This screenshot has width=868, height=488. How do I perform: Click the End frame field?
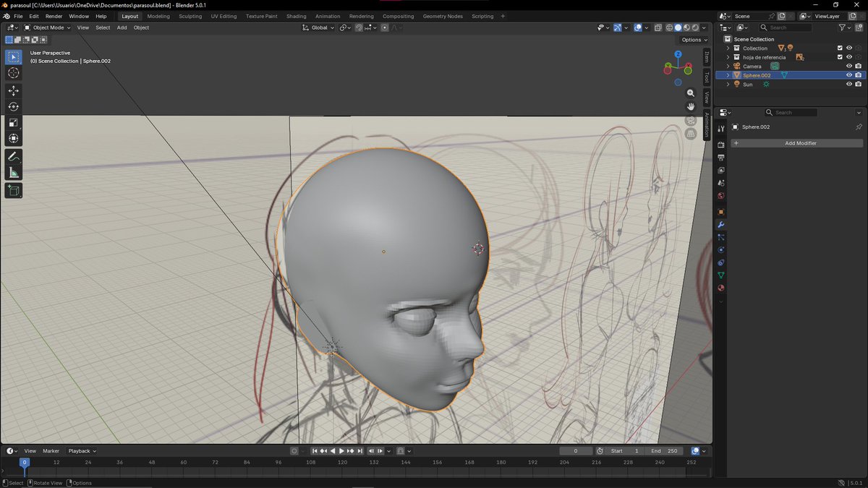pos(664,451)
